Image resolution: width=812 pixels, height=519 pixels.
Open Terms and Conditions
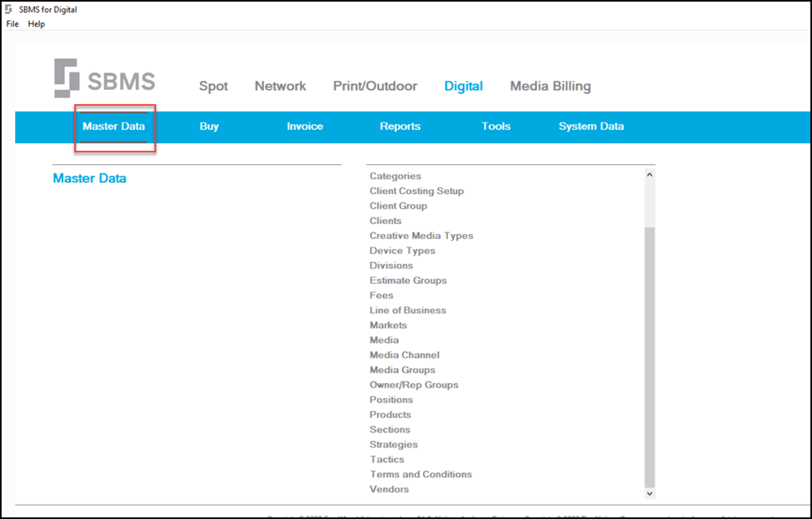pos(421,475)
